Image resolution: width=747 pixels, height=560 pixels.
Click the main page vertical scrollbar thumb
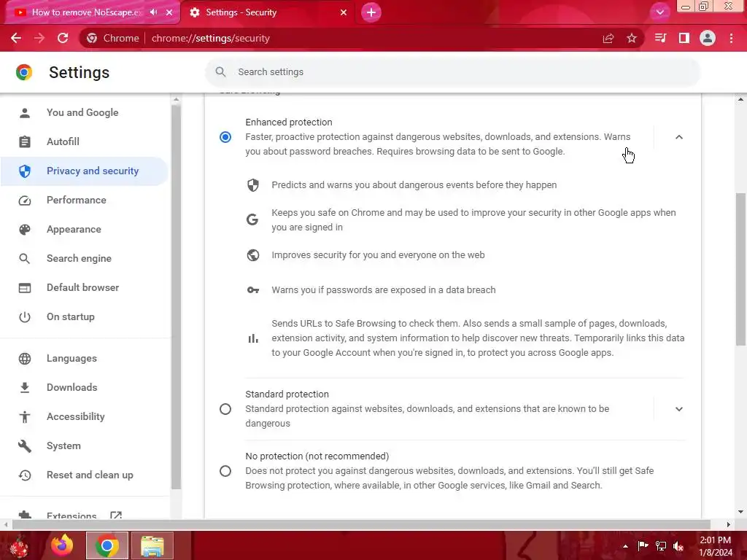click(x=740, y=269)
